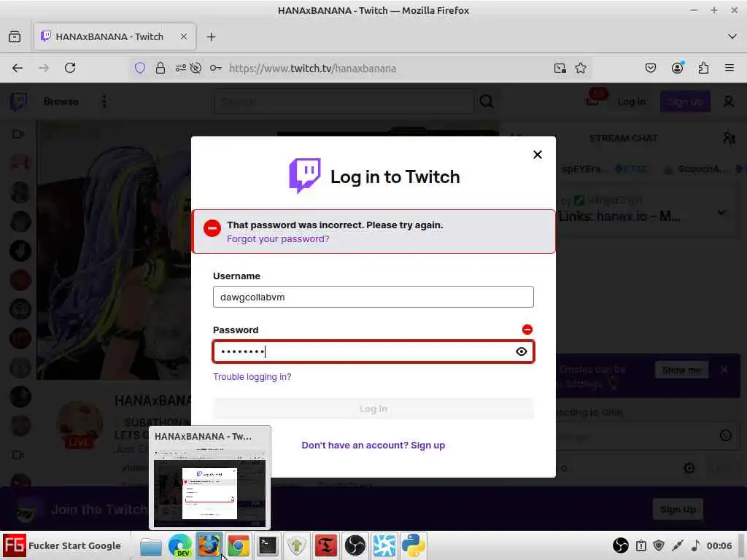Reload the Twitch page
The height and width of the screenshot is (560, 747).
(70, 68)
